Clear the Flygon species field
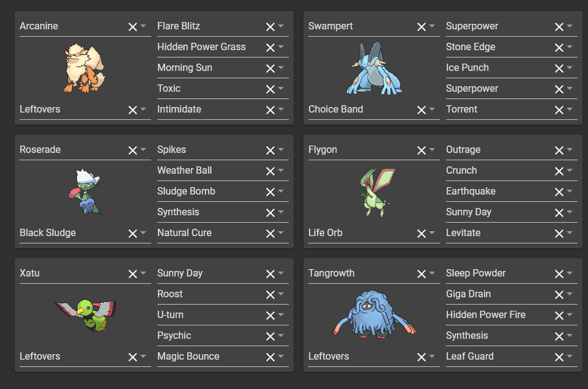 (421, 150)
